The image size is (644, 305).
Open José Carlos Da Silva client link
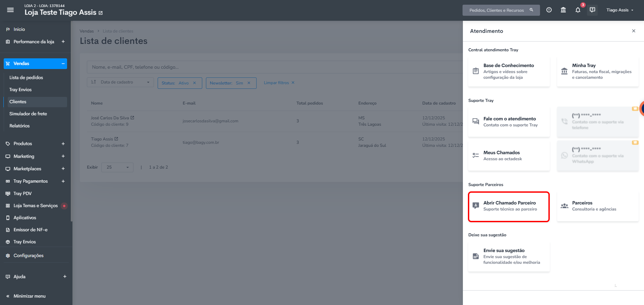point(110,118)
